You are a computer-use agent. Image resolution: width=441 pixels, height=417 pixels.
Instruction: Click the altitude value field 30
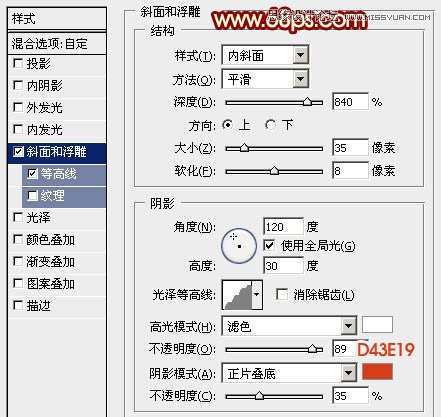(x=283, y=266)
